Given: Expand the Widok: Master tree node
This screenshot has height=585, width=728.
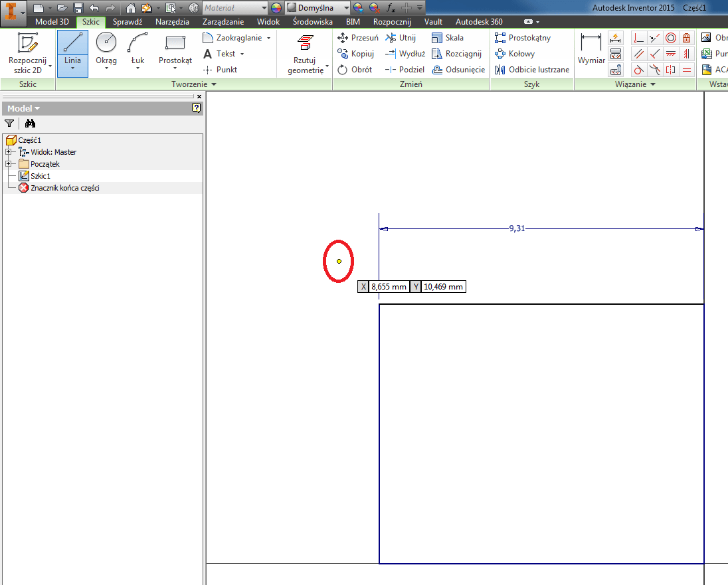Looking at the screenshot, I should pyautogui.click(x=9, y=152).
